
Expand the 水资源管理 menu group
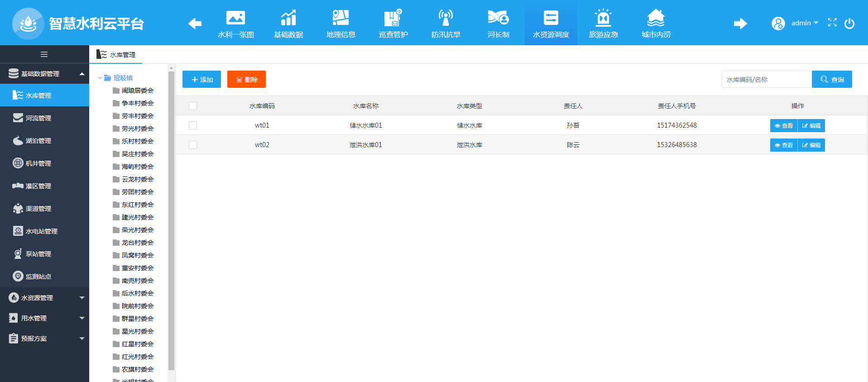click(x=44, y=298)
